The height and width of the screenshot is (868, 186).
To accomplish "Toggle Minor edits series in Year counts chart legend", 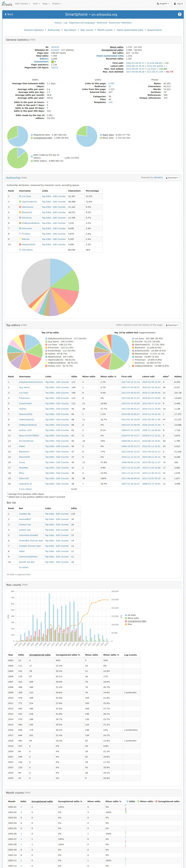I will 132,618.
